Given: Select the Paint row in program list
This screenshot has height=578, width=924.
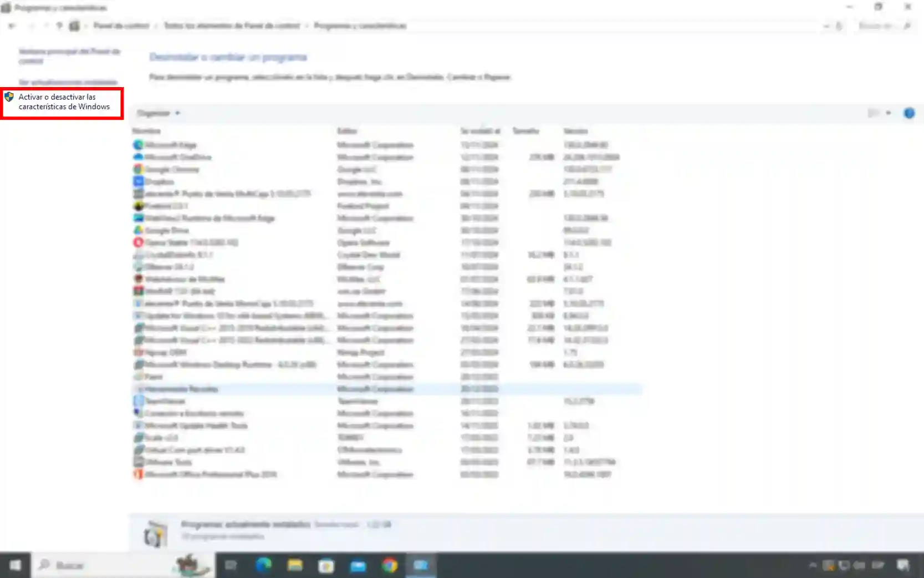Looking at the screenshot, I should (387, 377).
